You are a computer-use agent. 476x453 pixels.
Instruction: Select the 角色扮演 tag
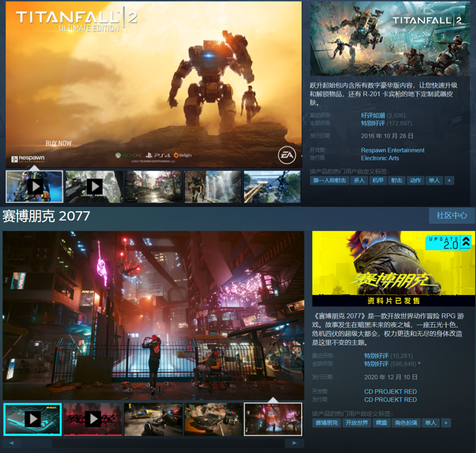click(406, 423)
